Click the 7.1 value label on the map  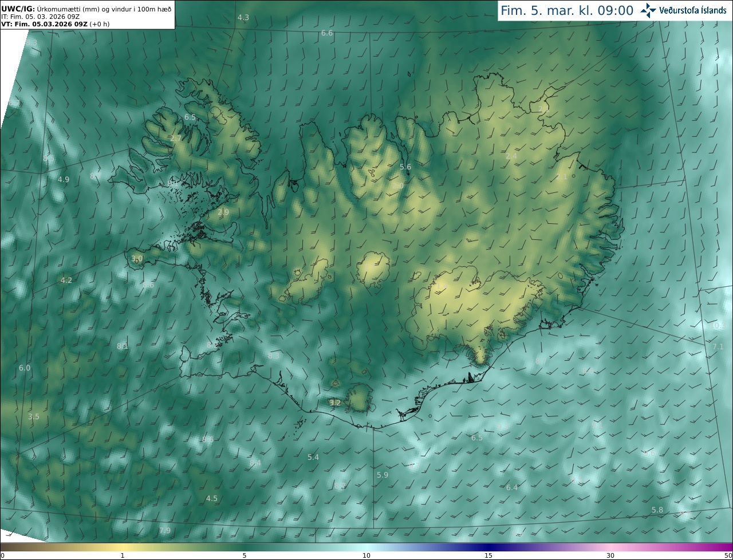click(718, 347)
